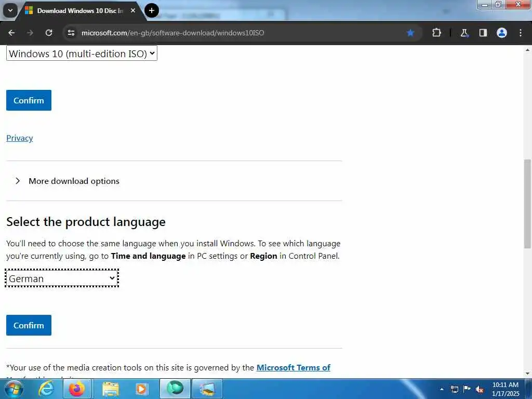Open the side panel icon

483,33
